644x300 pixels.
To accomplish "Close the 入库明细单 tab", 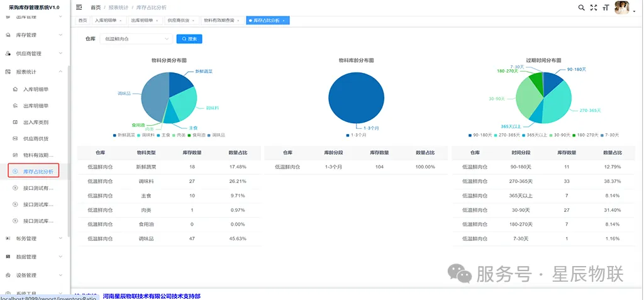I will [x=120, y=21].
